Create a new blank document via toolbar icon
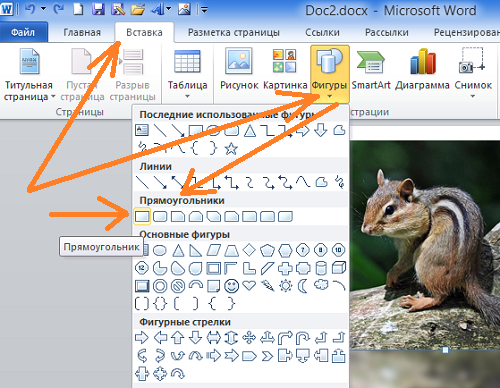This screenshot has height=388, width=500. 78,9
